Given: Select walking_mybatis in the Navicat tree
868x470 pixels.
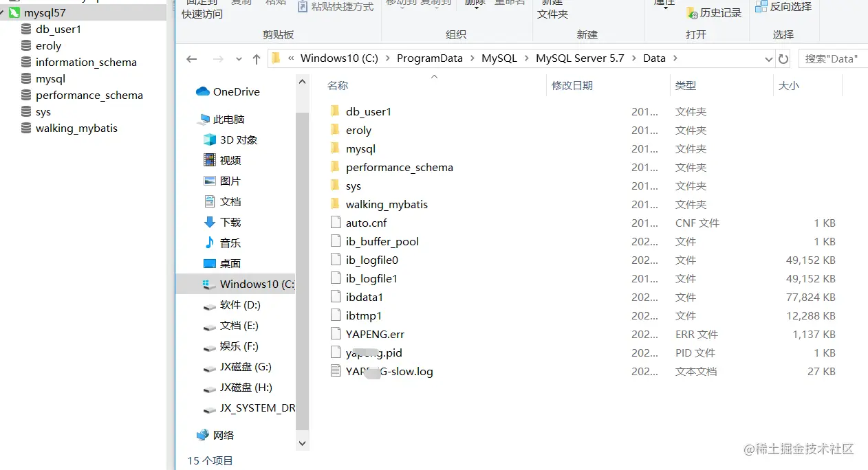Looking at the screenshot, I should (x=76, y=128).
